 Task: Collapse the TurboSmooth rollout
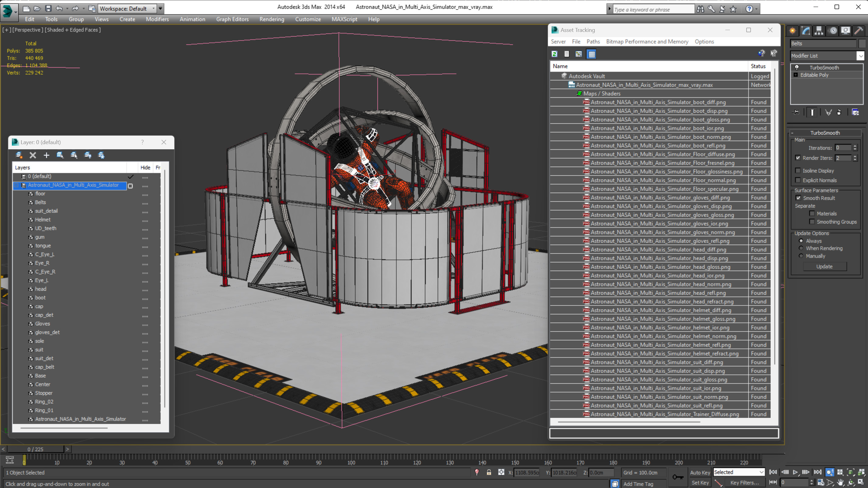tap(825, 133)
